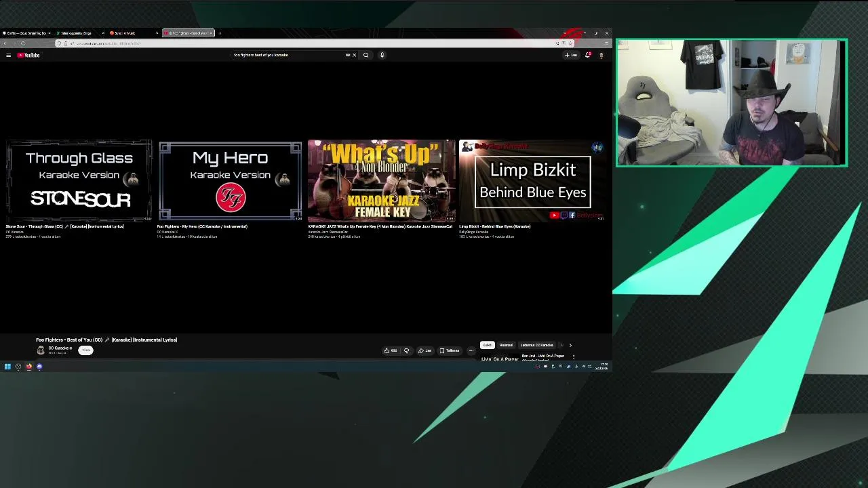Open the KARAOKE JAZZ What's Up video title
868x488 pixels.
380,226
